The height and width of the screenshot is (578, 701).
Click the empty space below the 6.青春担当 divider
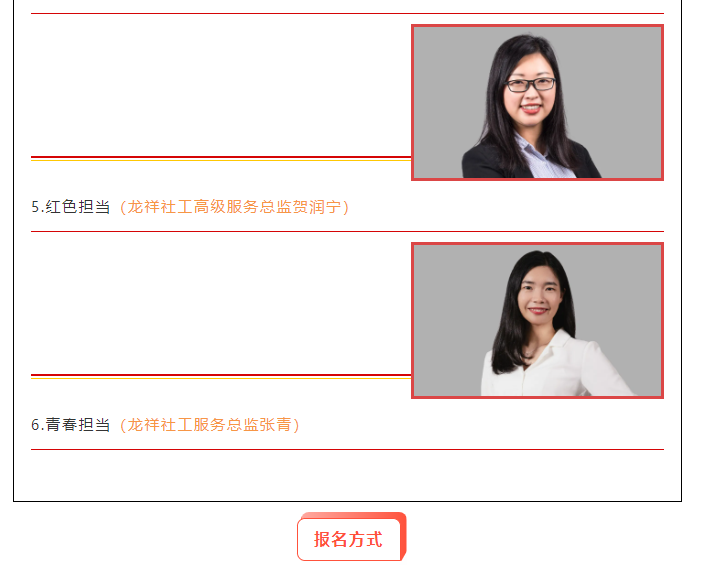347,475
